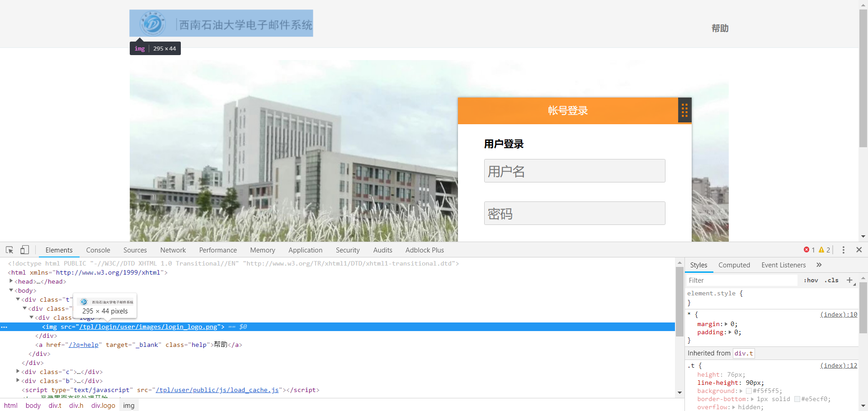Open the (index):12 stylesheet source link
This screenshot has height=411, width=868.
[839, 365]
